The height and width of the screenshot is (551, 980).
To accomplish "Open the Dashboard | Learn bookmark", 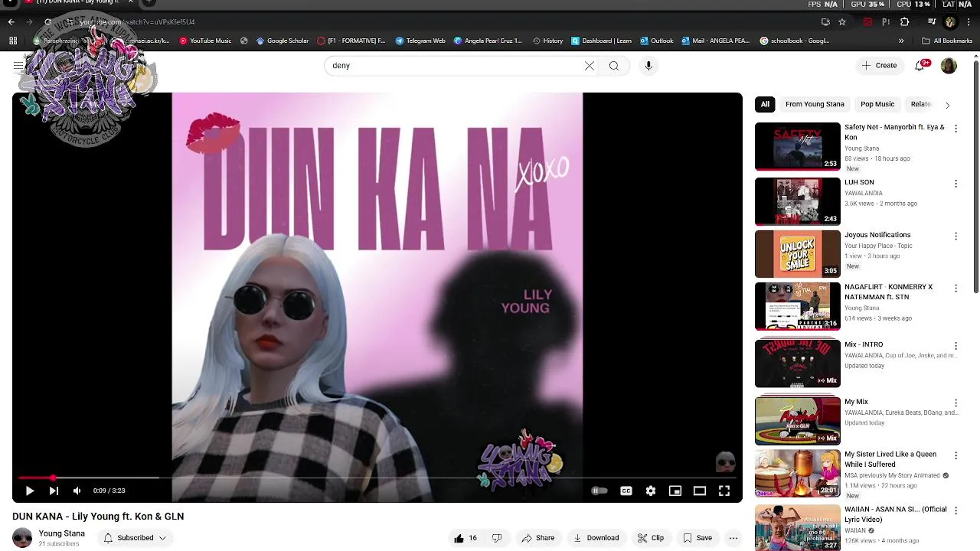I will [602, 41].
